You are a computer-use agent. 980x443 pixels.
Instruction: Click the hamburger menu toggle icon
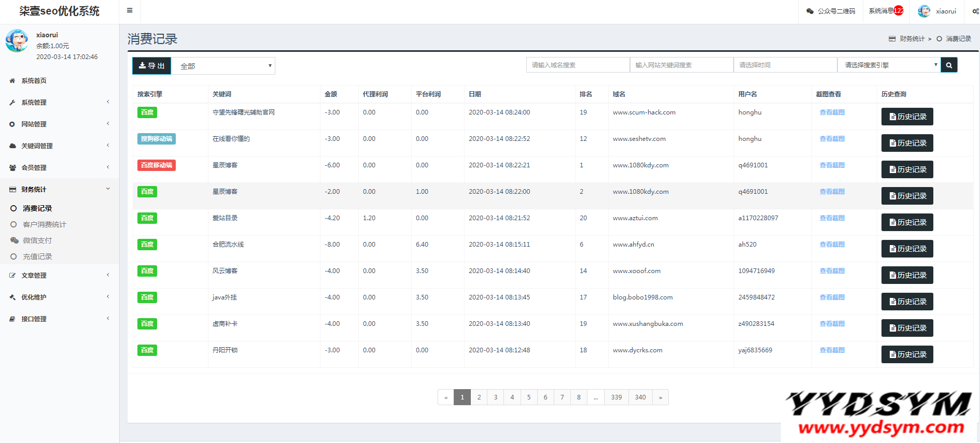click(130, 10)
